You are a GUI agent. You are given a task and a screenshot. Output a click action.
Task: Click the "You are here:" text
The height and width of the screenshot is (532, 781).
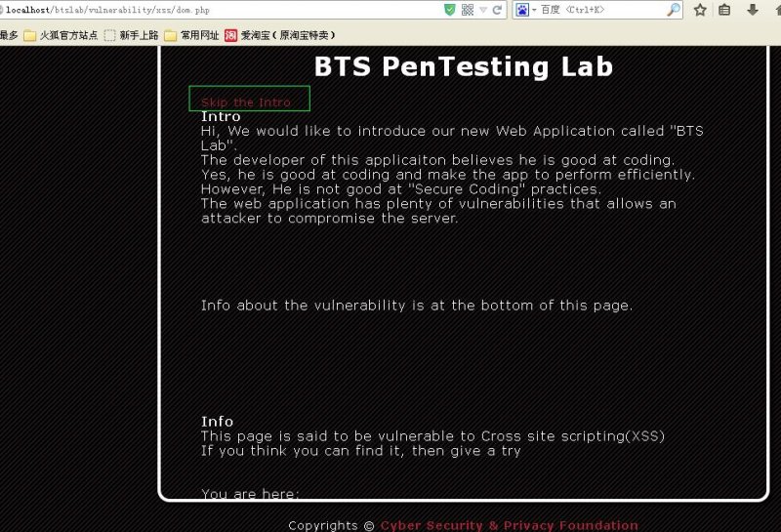pyautogui.click(x=250, y=493)
